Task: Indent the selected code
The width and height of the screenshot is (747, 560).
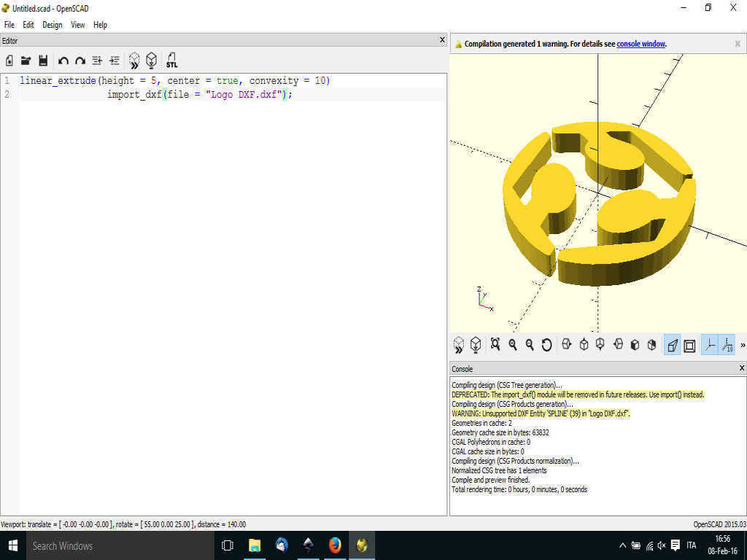Action: tap(115, 61)
